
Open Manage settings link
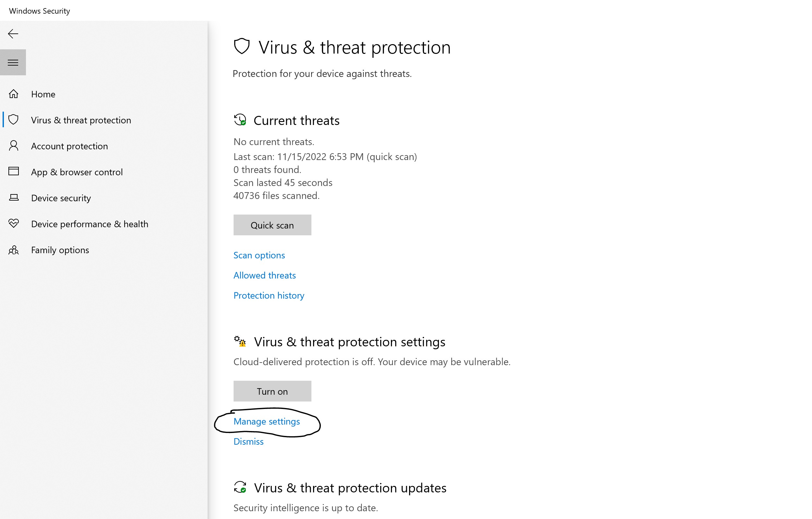click(x=266, y=422)
